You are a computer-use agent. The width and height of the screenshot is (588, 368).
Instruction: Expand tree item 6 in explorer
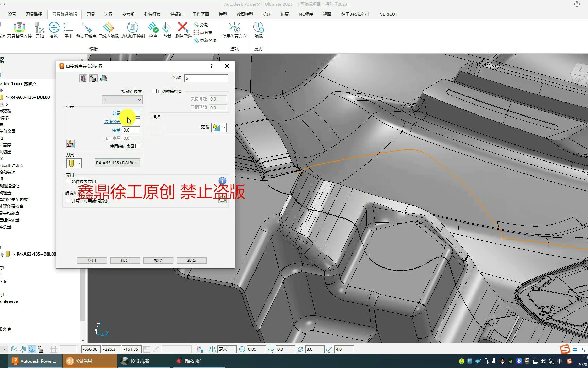pyautogui.click(x=1, y=281)
